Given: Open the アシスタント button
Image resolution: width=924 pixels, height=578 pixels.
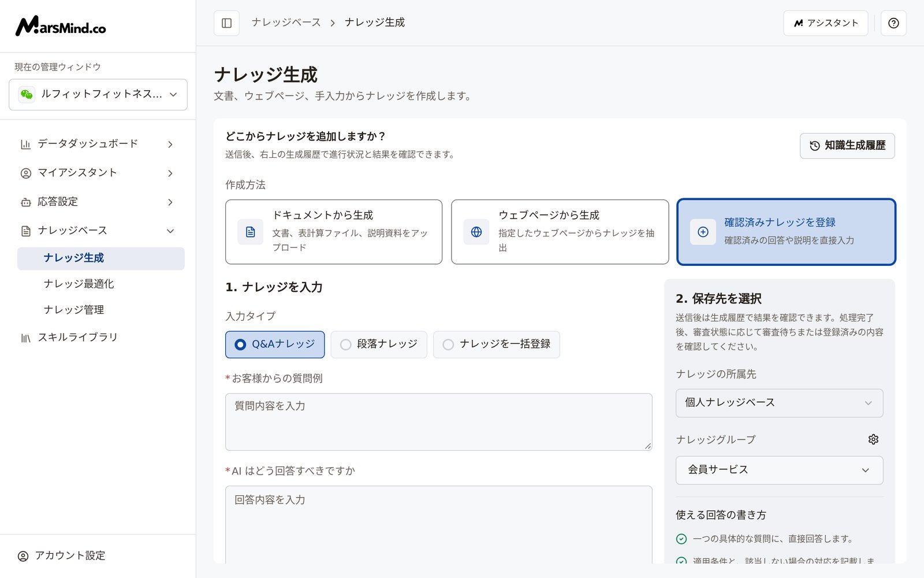Looking at the screenshot, I should (825, 23).
